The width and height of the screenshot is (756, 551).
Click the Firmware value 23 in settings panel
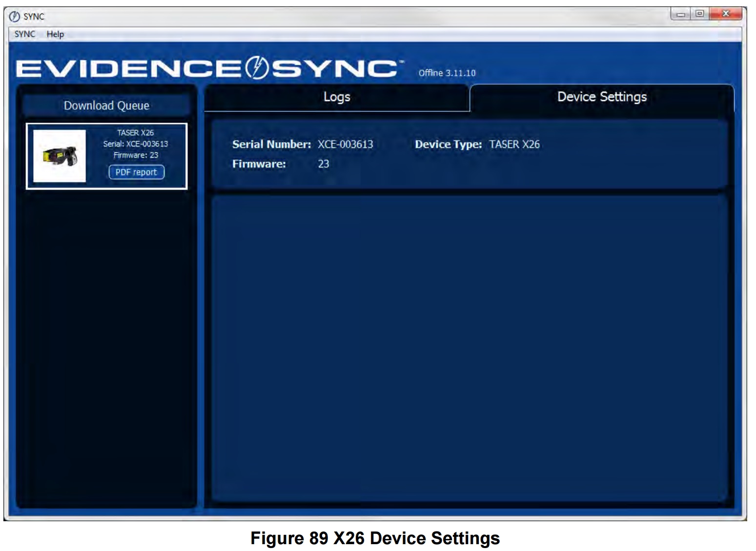324,164
